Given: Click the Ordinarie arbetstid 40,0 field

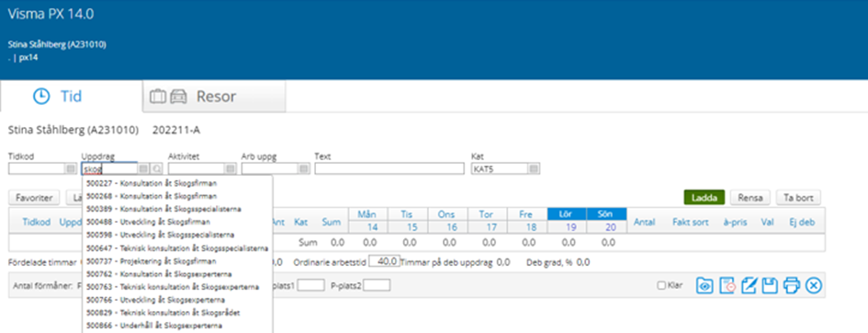Looking at the screenshot, I should coord(384,261).
